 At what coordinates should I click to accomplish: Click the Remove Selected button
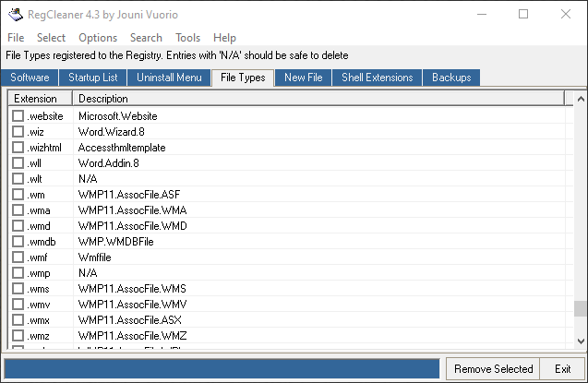point(493,369)
